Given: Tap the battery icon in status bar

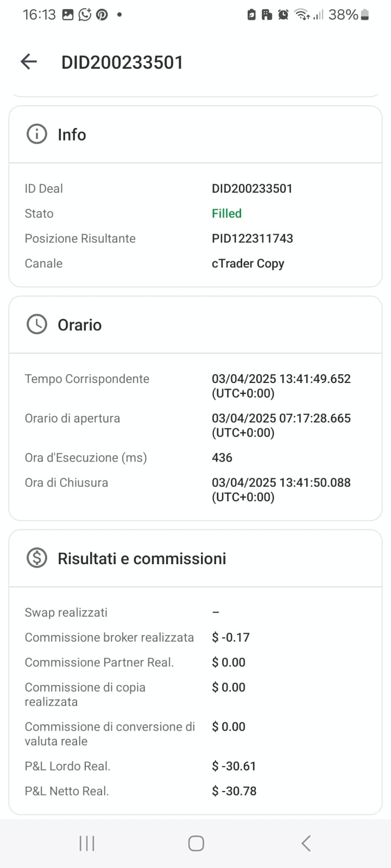Looking at the screenshot, I should pyautogui.click(x=365, y=15).
